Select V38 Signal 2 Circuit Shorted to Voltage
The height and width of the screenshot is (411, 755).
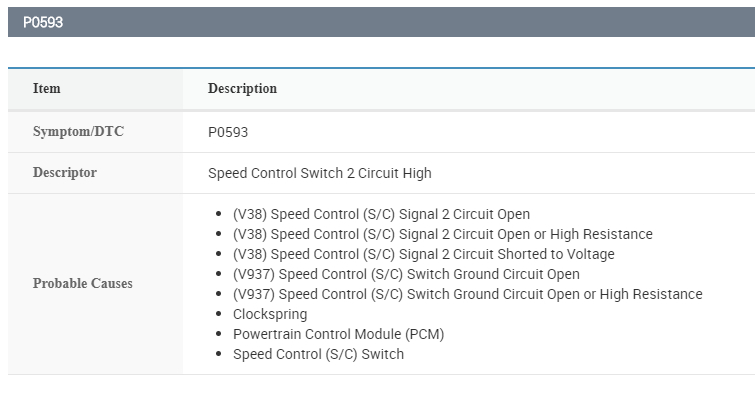pyautogui.click(x=423, y=254)
